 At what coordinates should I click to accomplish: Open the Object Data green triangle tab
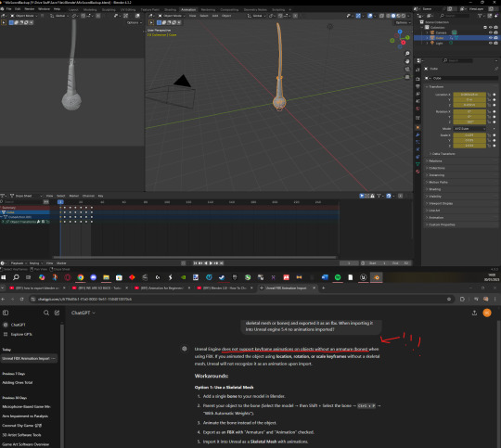point(417,164)
